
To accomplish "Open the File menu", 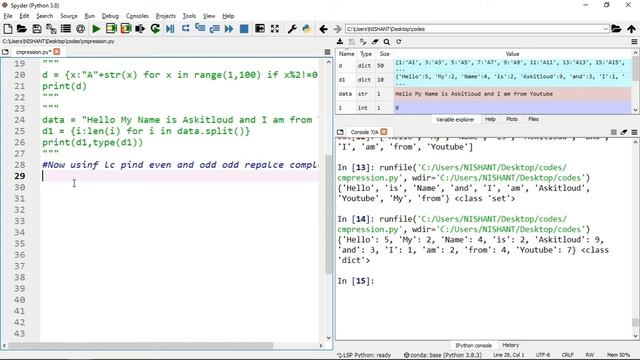I will [x=8, y=16].
